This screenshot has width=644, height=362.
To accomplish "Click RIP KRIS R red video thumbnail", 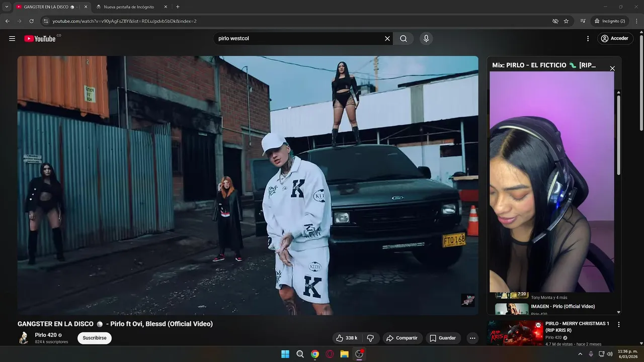I will pos(515,333).
